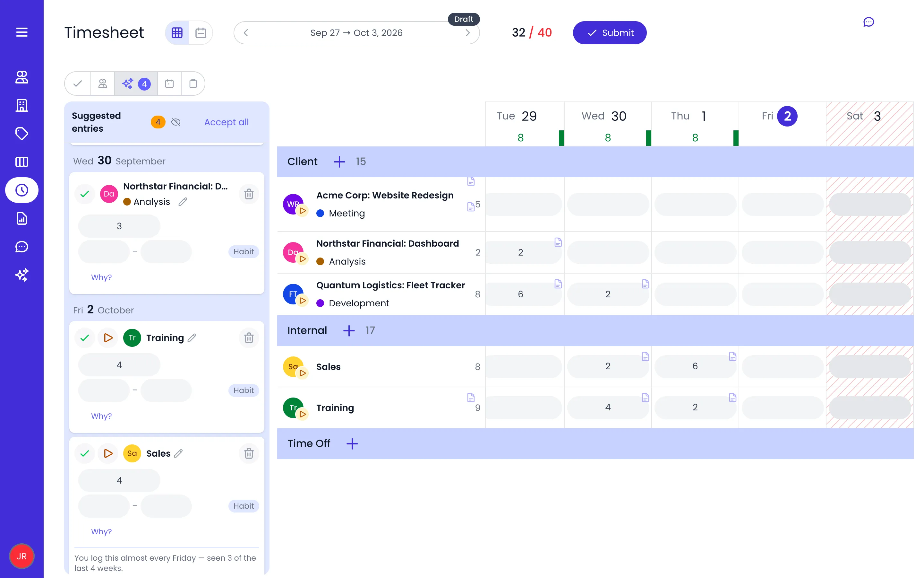Viewport: 924px width, 578px height.
Task: Submit the timesheet
Action: pos(609,33)
